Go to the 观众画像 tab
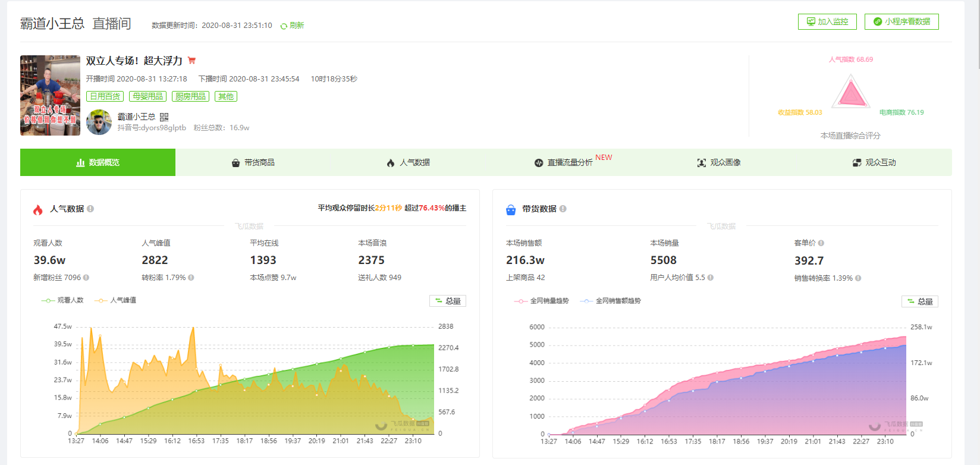 click(x=719, y=162)
